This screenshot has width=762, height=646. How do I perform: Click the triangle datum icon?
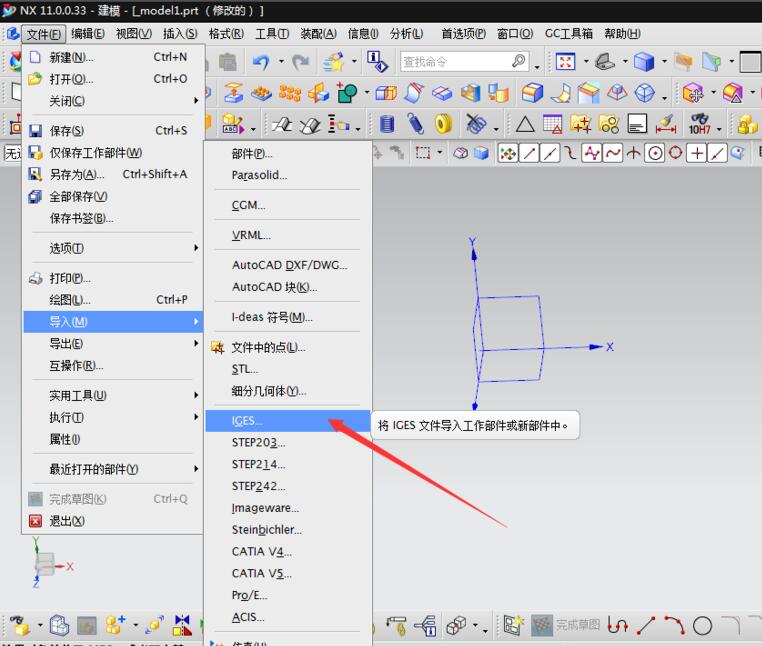(525, 124)
